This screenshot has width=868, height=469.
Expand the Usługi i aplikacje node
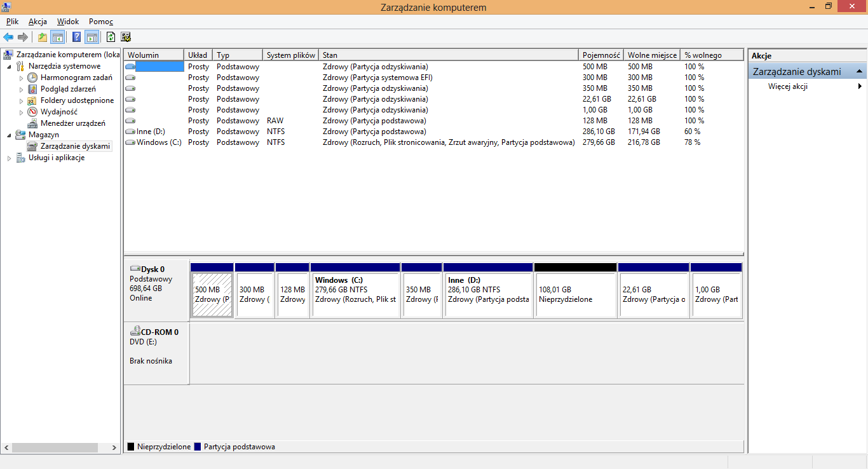tap(9, 158)
